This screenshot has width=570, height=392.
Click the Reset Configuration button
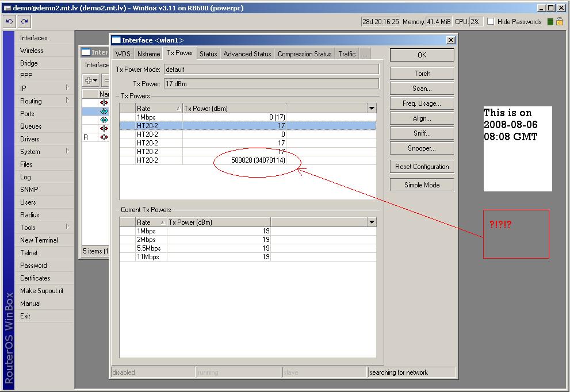click(x=422, y=166)
